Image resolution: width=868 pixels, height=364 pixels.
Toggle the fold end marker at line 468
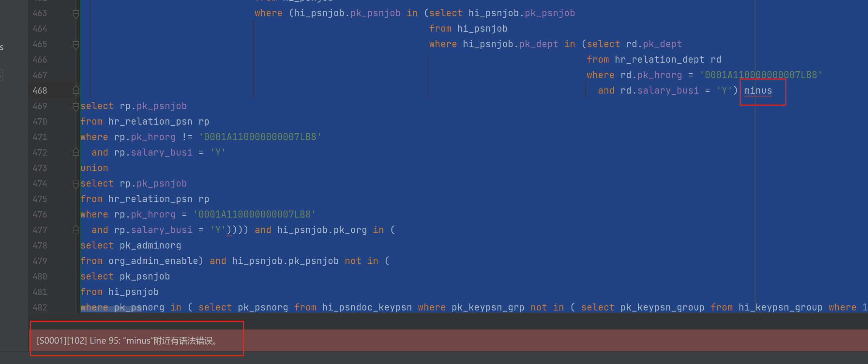76,90
